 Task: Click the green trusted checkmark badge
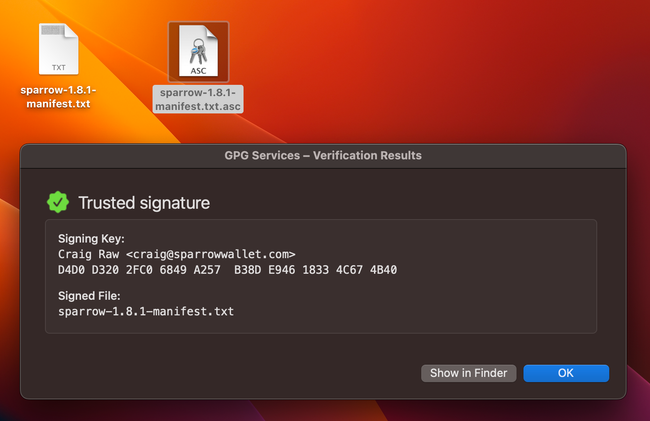(58, 202)
